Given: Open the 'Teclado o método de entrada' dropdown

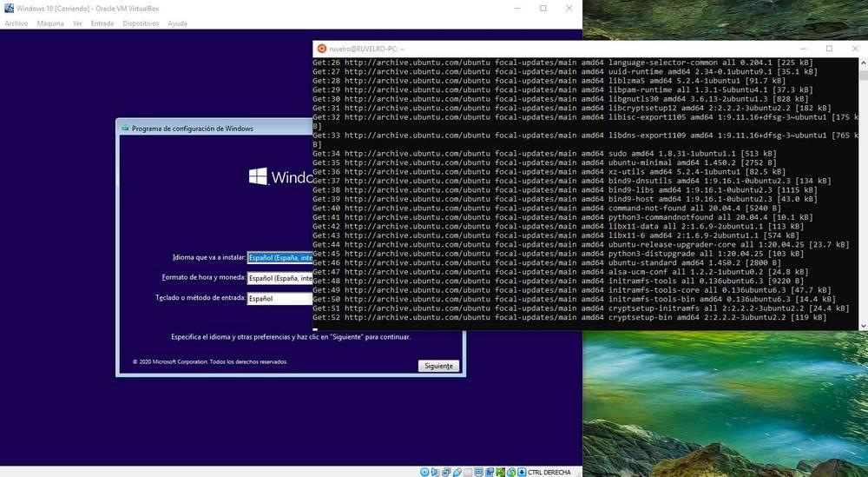Looking at the screenshot, I should tap(280, 299).
